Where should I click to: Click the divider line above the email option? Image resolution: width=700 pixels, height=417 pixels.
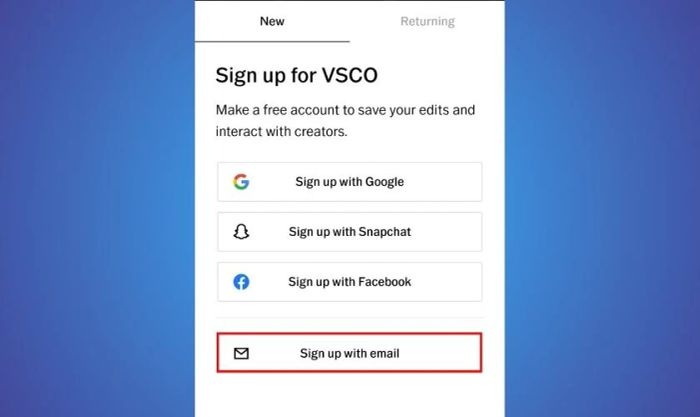pos(350,317)
